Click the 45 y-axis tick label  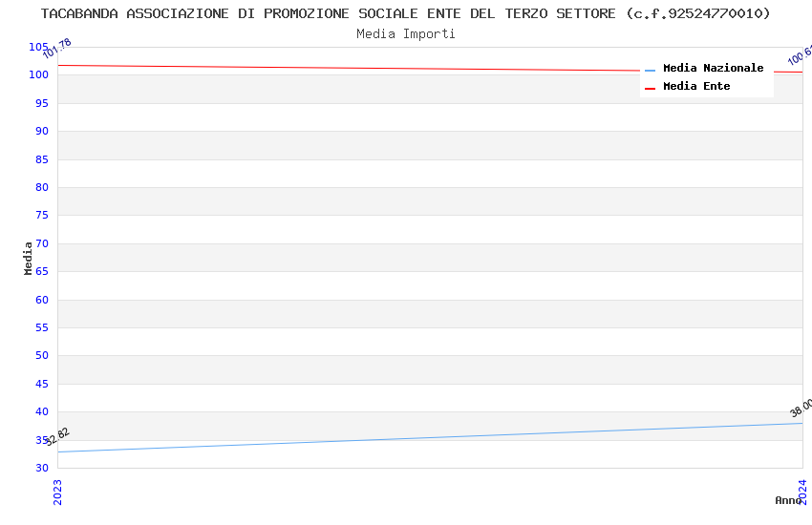[x=41, y=384]
